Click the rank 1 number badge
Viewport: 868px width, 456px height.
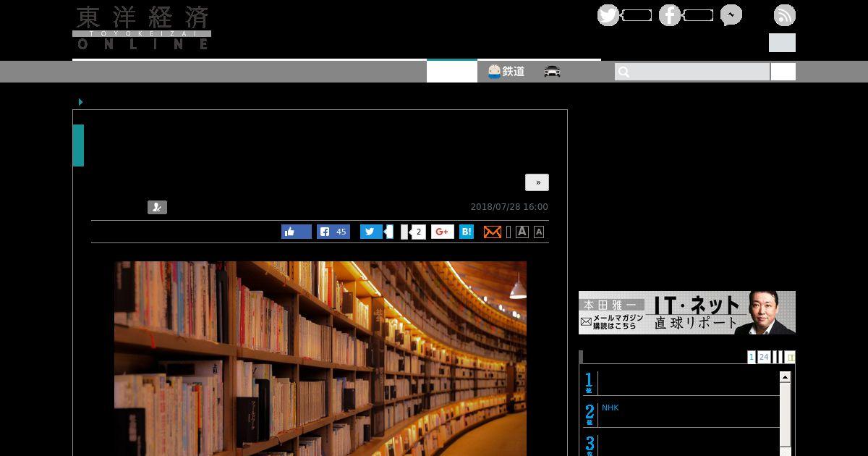pyautogui.click(x=590, y=383)
